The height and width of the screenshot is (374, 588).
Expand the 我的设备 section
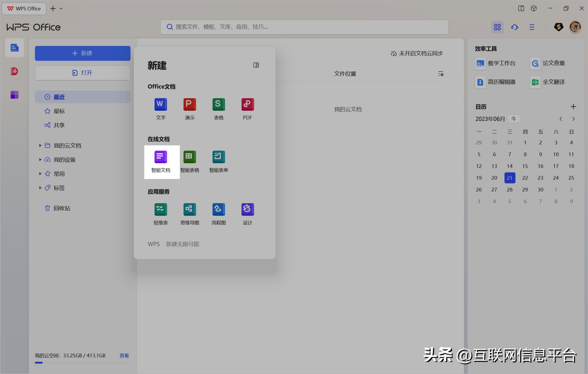coord(40,159)
